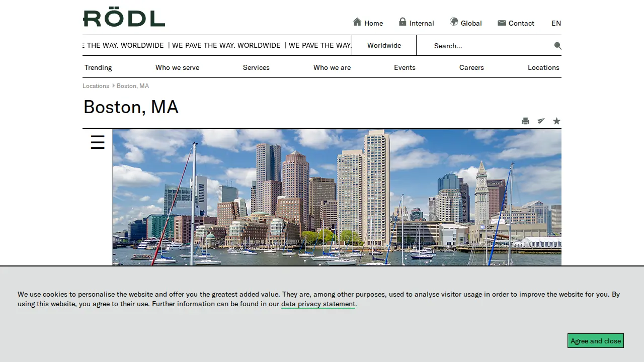Image resolution: width=644 pixels, height=362 pixels.
Task: Open the EN language selector
Action: coord(556,23)
